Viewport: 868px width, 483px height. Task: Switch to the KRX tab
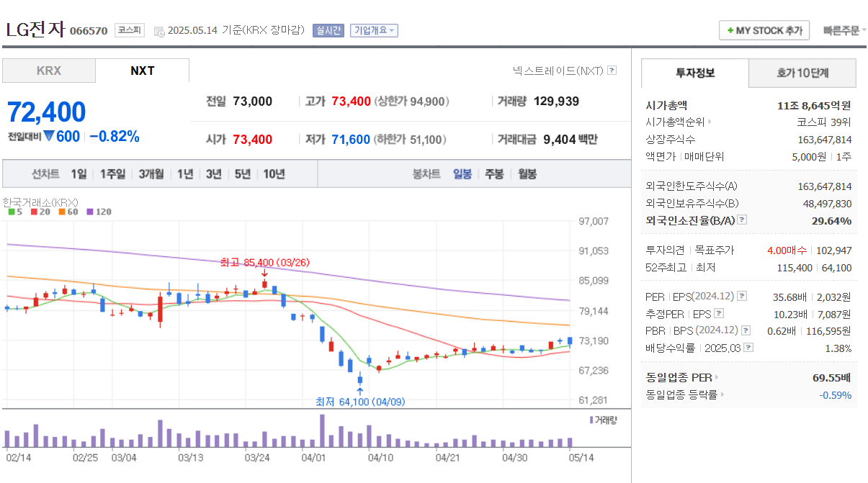pos(48,71)
